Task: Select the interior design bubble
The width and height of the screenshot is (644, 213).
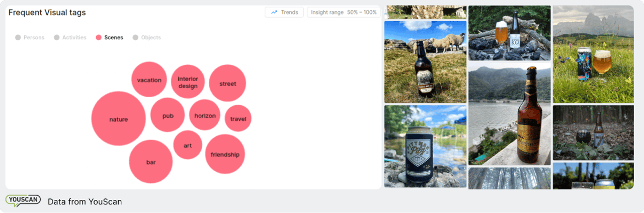Action: 188,82
